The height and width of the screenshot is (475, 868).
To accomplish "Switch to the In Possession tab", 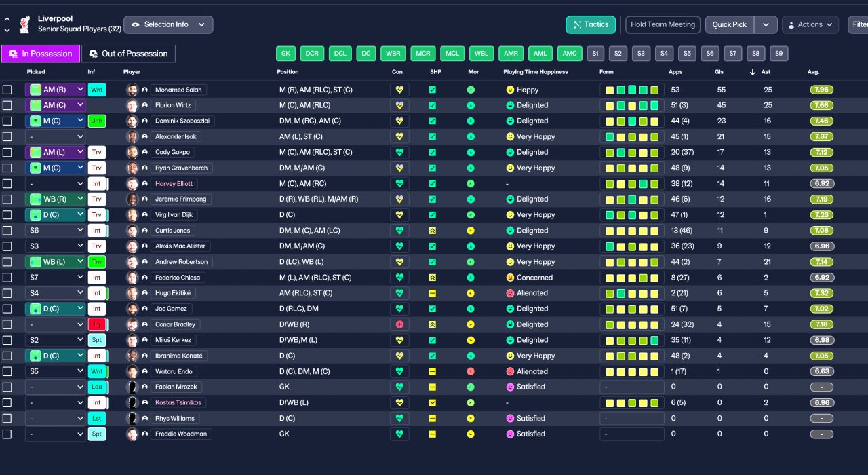I will click(41, 54).
